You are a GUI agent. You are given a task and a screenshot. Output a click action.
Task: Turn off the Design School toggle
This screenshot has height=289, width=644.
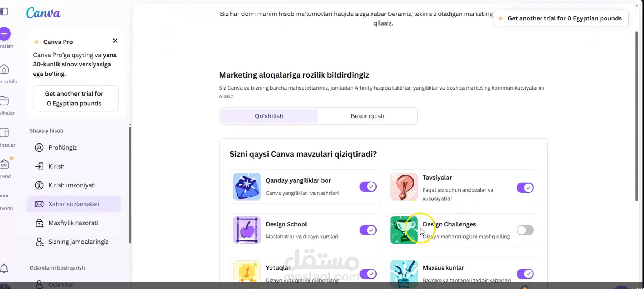368,230
